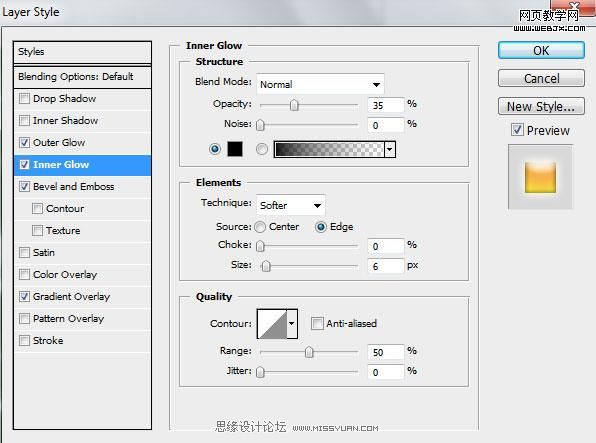Toggle the Preview checkbox
This screenshot has height=443, width=596.
517,130
